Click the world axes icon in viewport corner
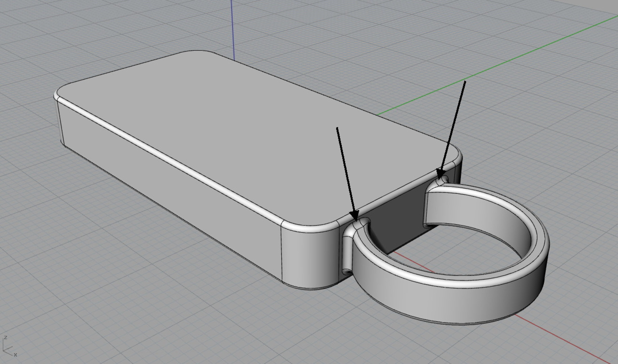The width and height of the screenshot is (618, 364). point(9,346)
